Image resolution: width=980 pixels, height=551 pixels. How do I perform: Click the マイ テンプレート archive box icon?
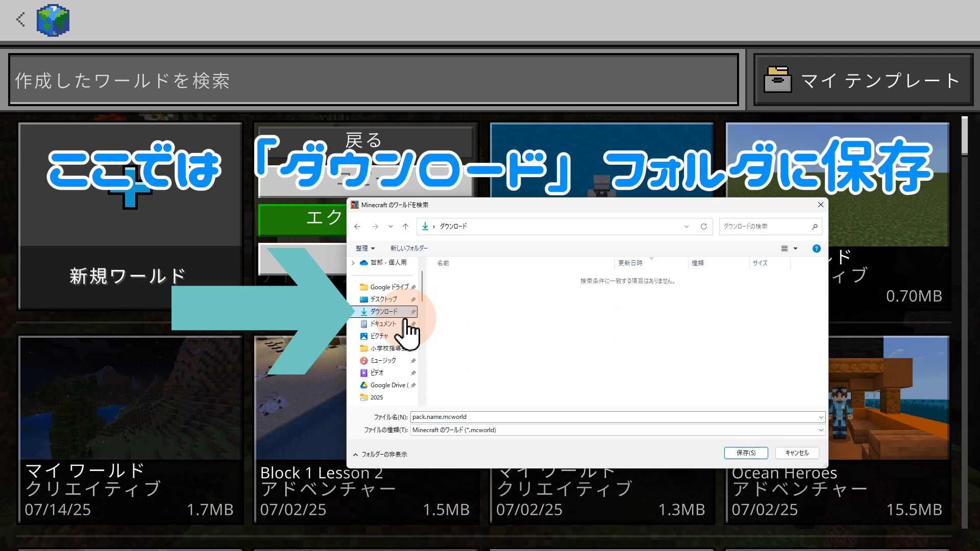click(777, 80)
